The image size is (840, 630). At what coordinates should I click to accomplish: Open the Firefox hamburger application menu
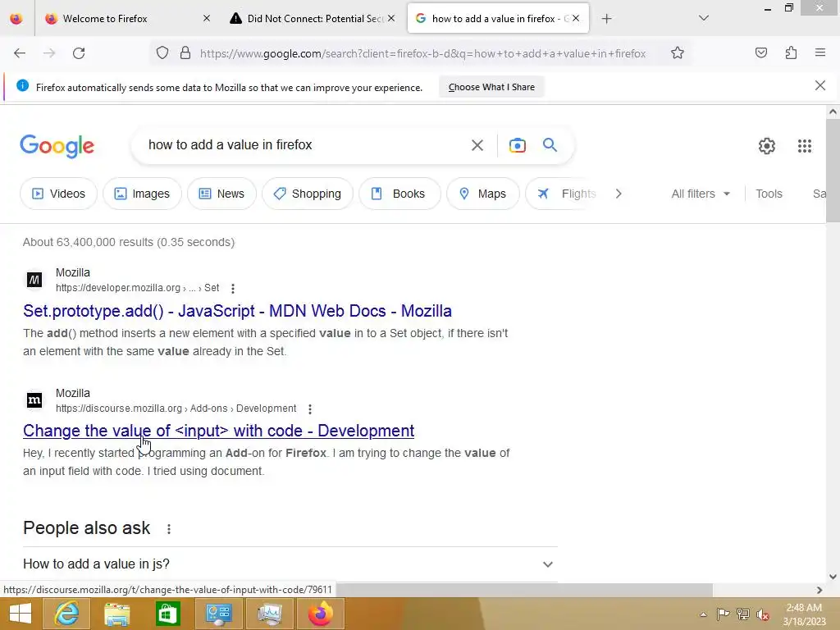pos(820,52)
